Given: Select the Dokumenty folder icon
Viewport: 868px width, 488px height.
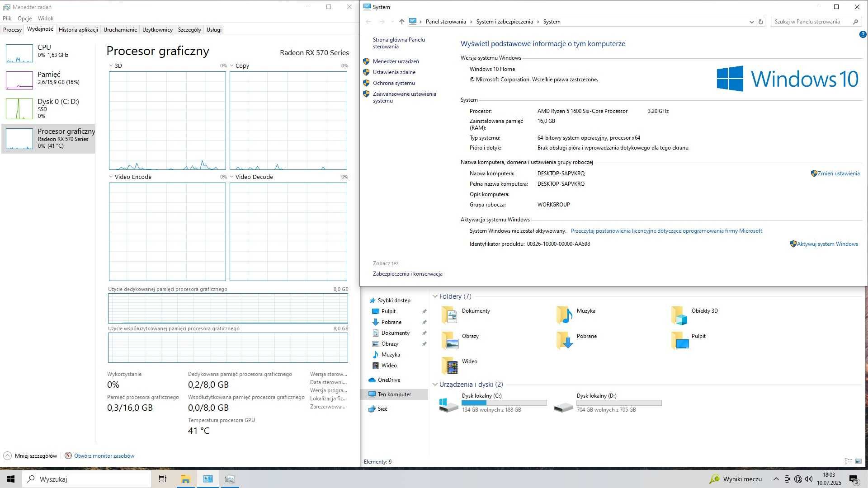Looking at the screenshot, I should pyautogui.click(x=450, y=315).
